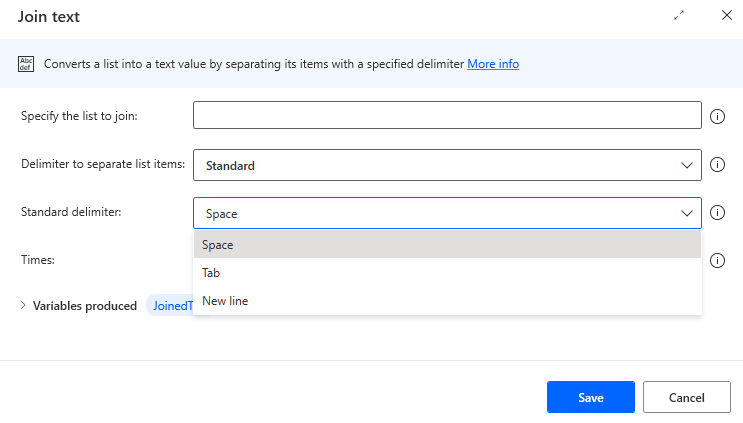The image size is (743, 423).
Task: Open the More info link
Action: coord(493,64)
